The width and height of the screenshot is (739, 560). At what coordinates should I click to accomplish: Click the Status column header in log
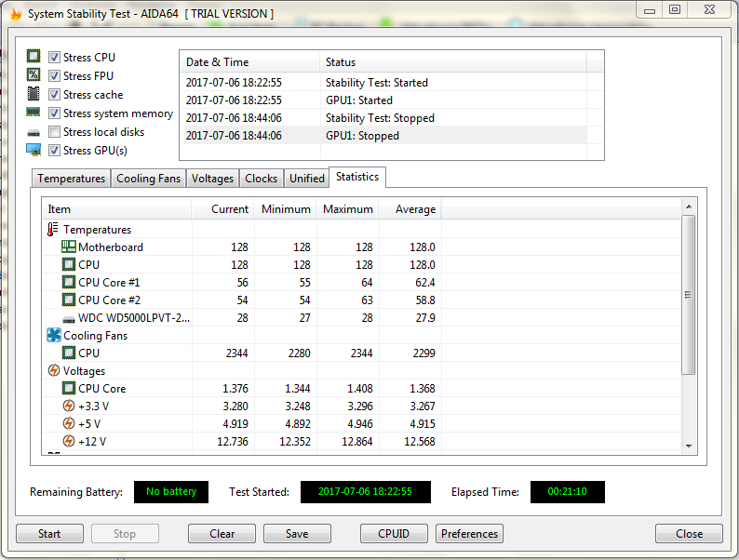point(453,62)
